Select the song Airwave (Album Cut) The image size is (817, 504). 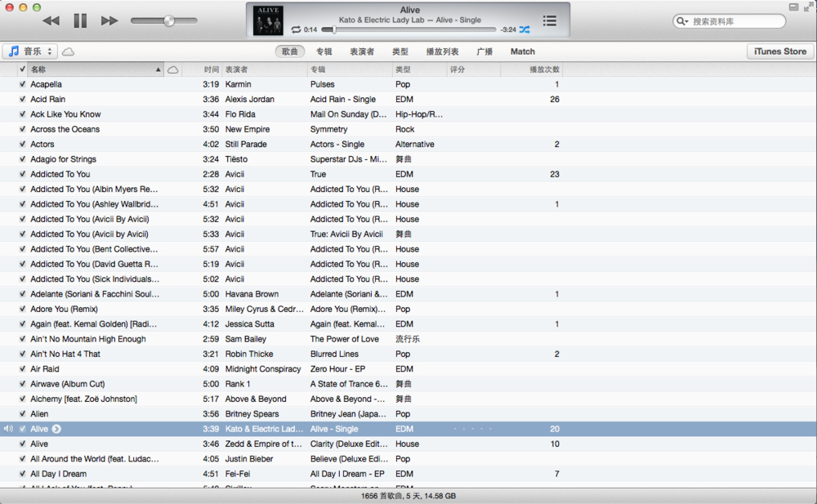[67, 384]
